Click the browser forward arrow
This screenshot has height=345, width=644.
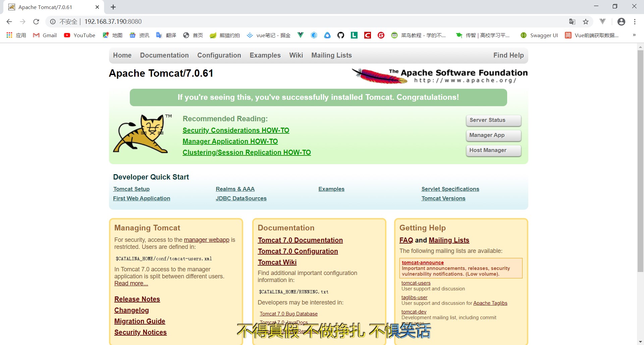coord(22,22)
